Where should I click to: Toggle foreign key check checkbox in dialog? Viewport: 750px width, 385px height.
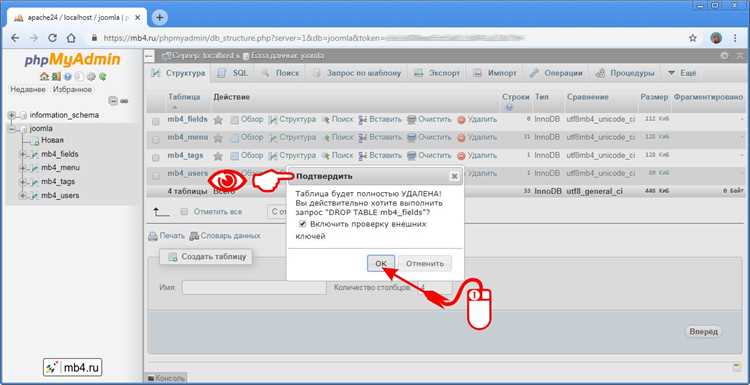coord(302,224)
